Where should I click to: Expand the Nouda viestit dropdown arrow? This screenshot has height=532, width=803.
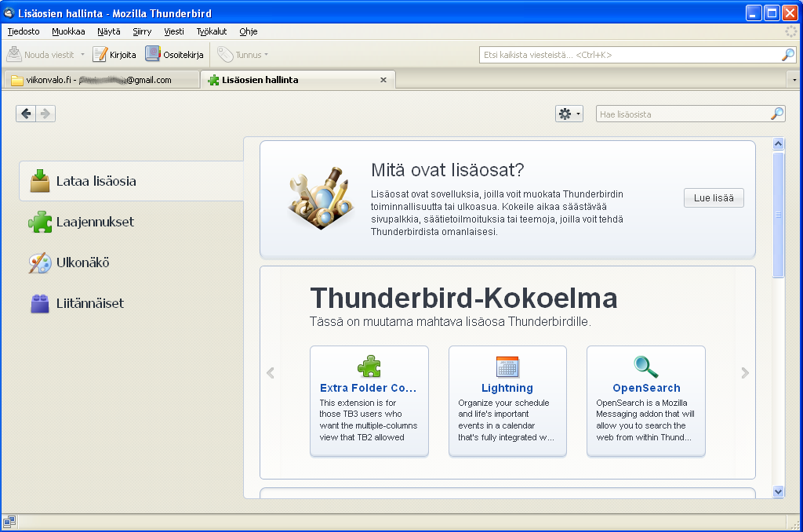(x=82, y=54)
